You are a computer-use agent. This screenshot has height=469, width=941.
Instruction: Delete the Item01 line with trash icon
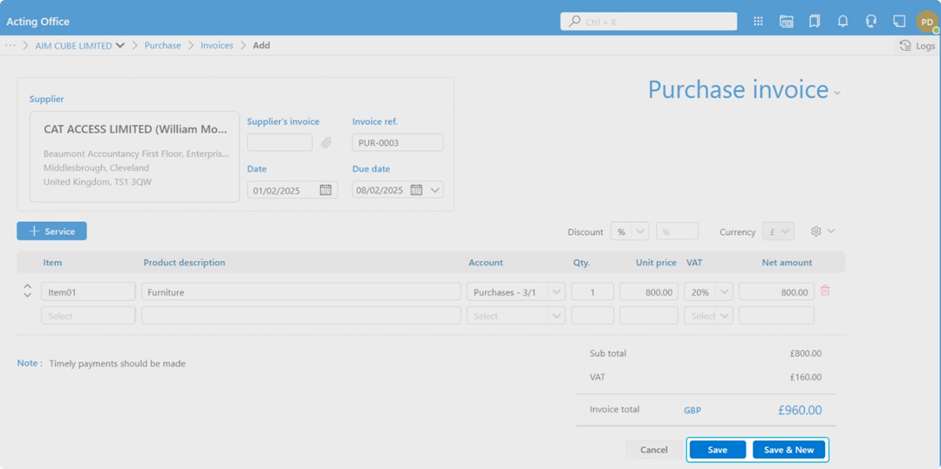coord(825,291)
